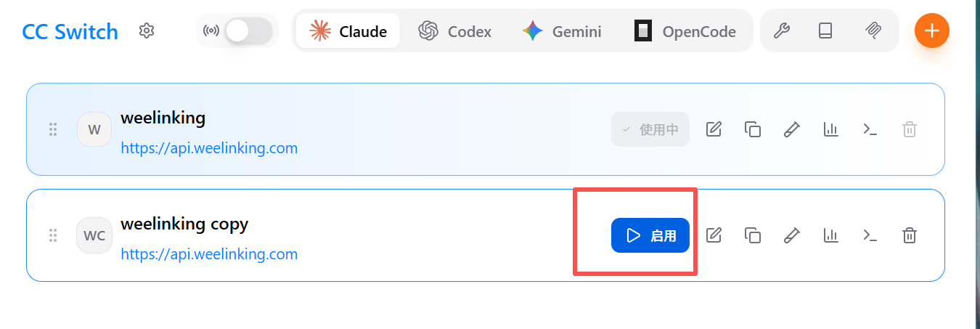Open the settings gear next to CC Switch
Image resolution: width=980 pixels, height=329 pixels.
click(147, 31)
